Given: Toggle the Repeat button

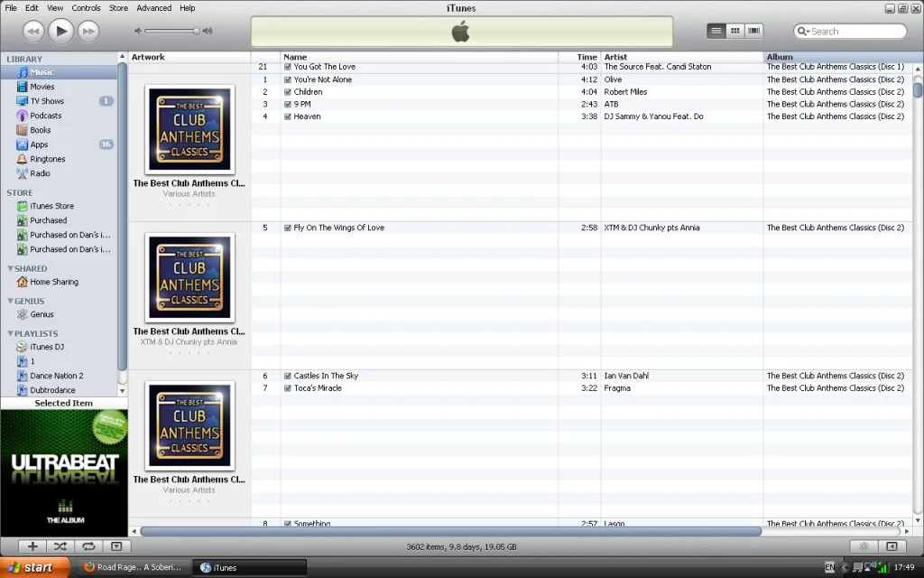Looking at the screenshot, I should 88,546.
